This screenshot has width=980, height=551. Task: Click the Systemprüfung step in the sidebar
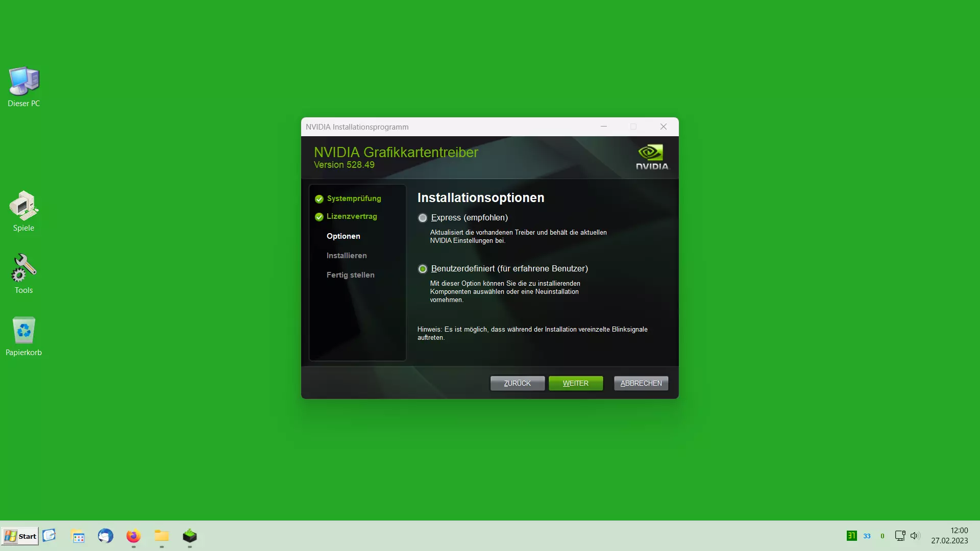[354, 198]
